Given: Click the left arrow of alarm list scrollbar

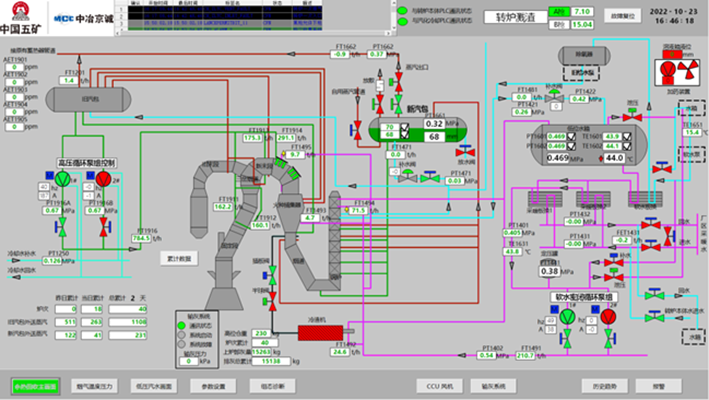Looking at the screenshot, I should click(118, 33).
